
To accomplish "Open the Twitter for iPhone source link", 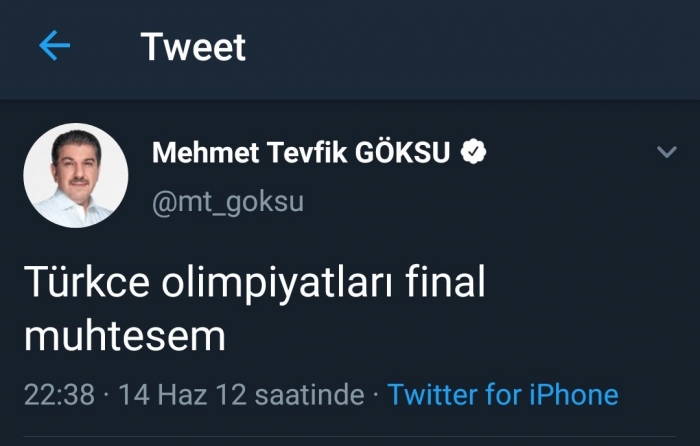I will point(503,394).
